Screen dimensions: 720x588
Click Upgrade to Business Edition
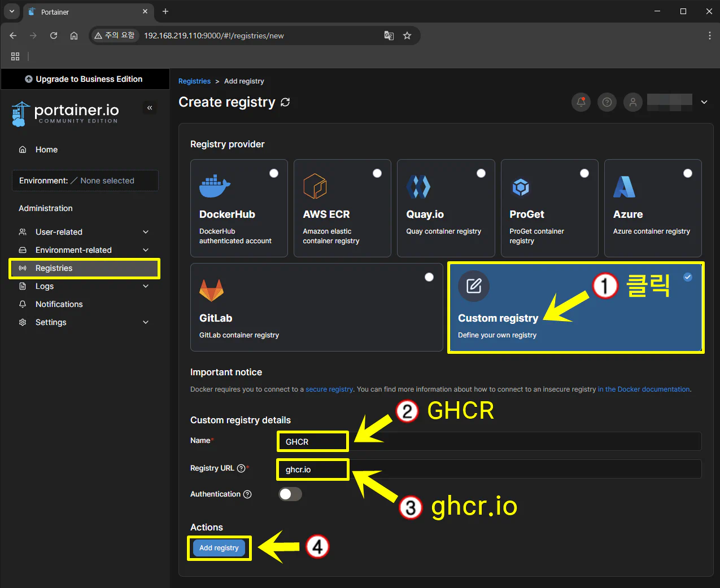pyautogui.click(x=85, y=79)
